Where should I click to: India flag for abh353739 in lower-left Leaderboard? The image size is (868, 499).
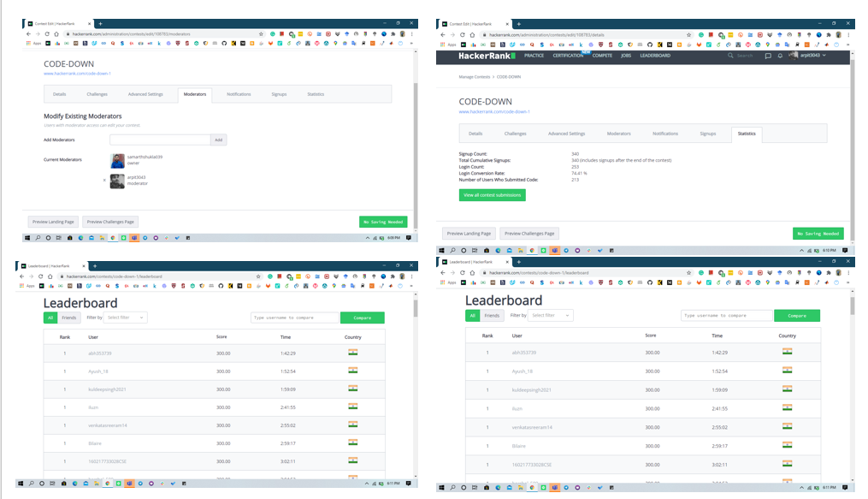pyautogui.click(x=352, y=353)
